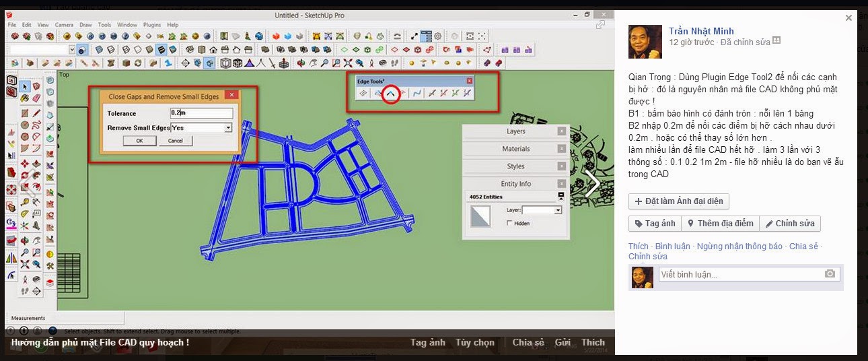Open the Window menu

127,25
